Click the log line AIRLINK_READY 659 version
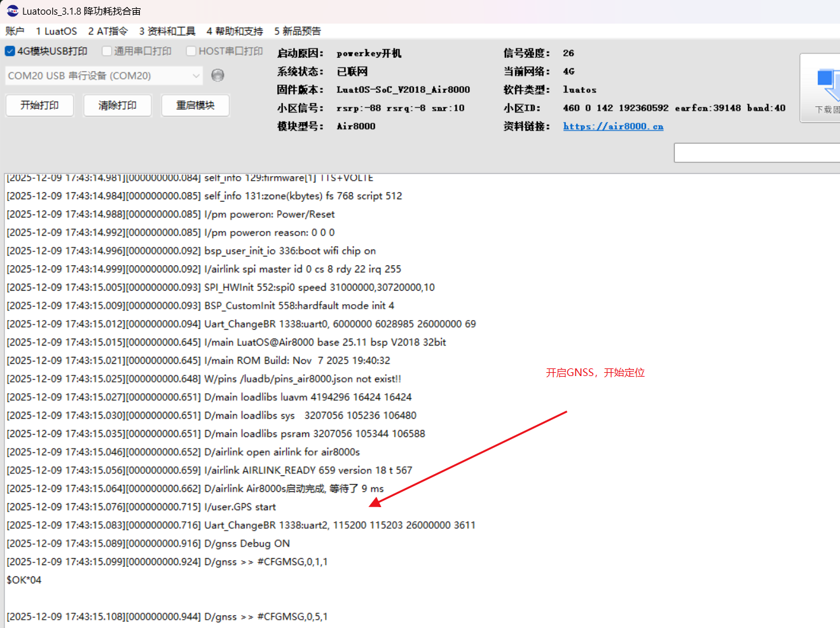The width and height of the screenshot is (840, 628). point(209,470)
